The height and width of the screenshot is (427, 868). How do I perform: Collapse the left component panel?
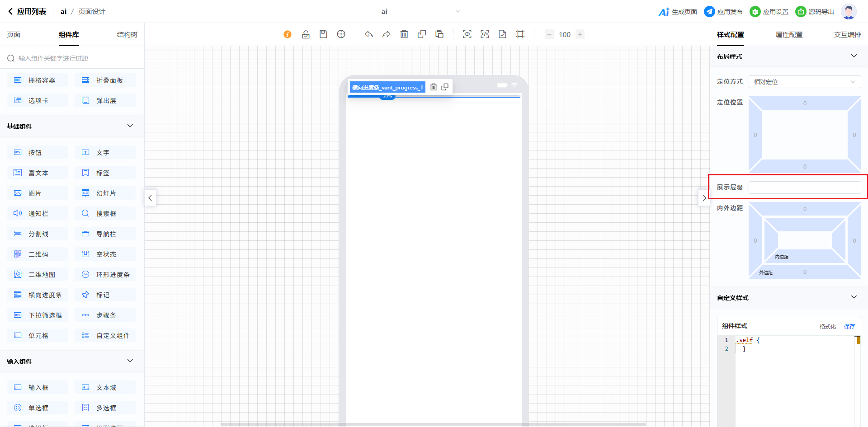(x=150, y=198)
